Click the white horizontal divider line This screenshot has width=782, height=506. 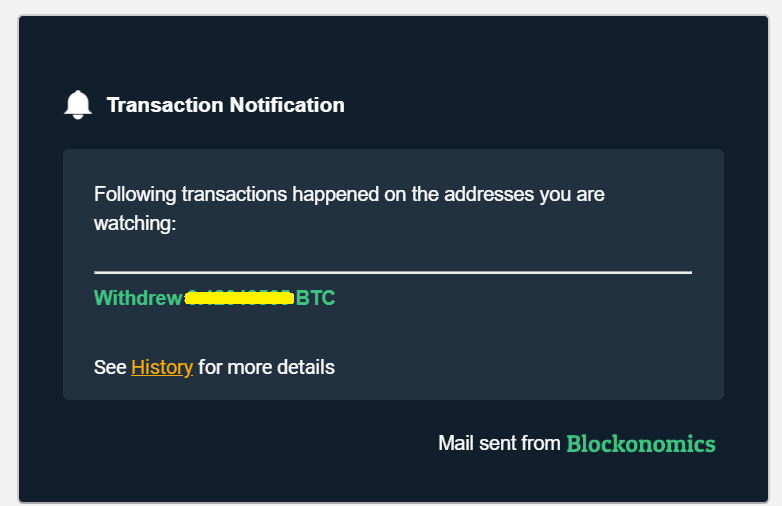point(393,272)
